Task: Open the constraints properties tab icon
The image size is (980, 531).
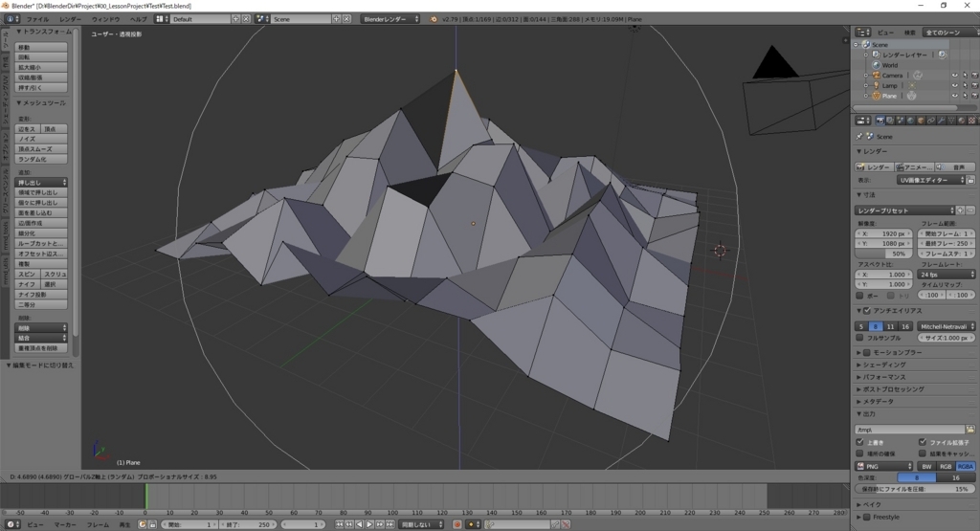Action: [x=930, y=121]
